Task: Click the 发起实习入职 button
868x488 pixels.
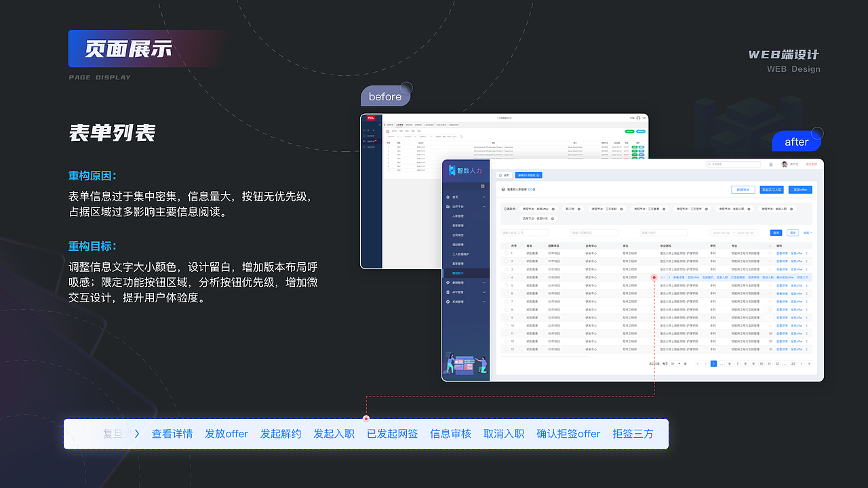Action: click(x=772, y=190)
